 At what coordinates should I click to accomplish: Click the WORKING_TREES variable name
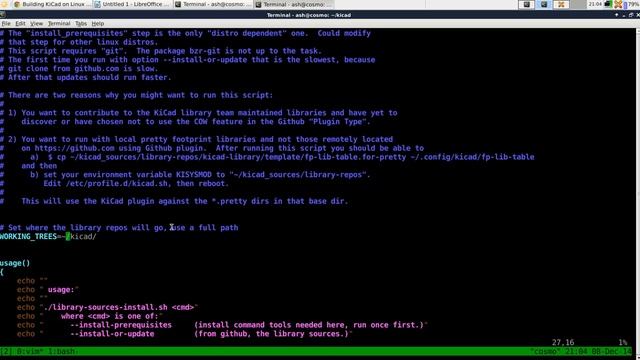coord(28,236)
